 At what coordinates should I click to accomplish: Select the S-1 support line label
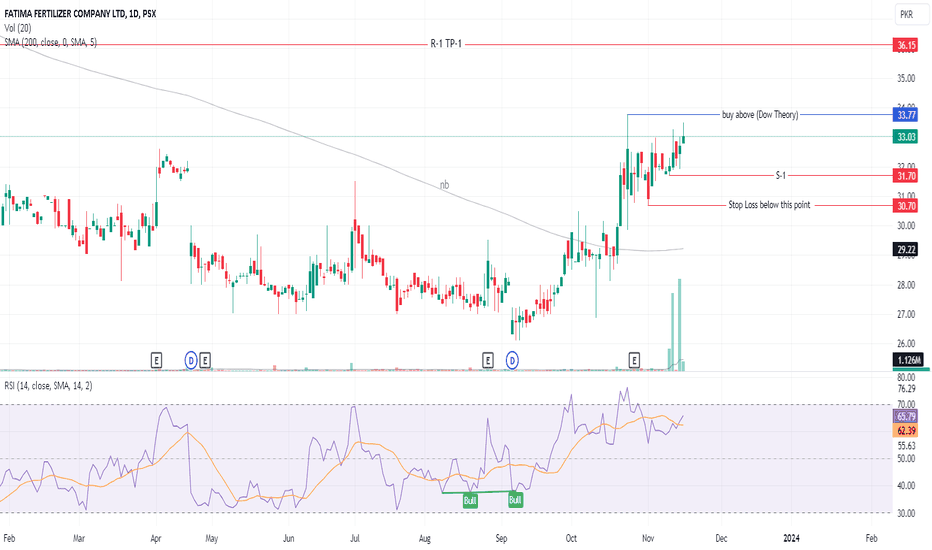(780, 175)
